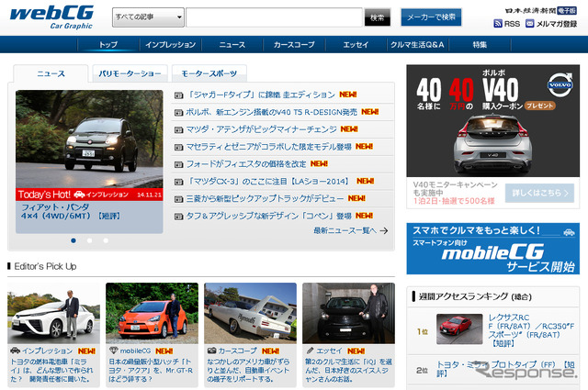Click the black 検索 search button
588x390 pixels.
click(x=378, y=17)
